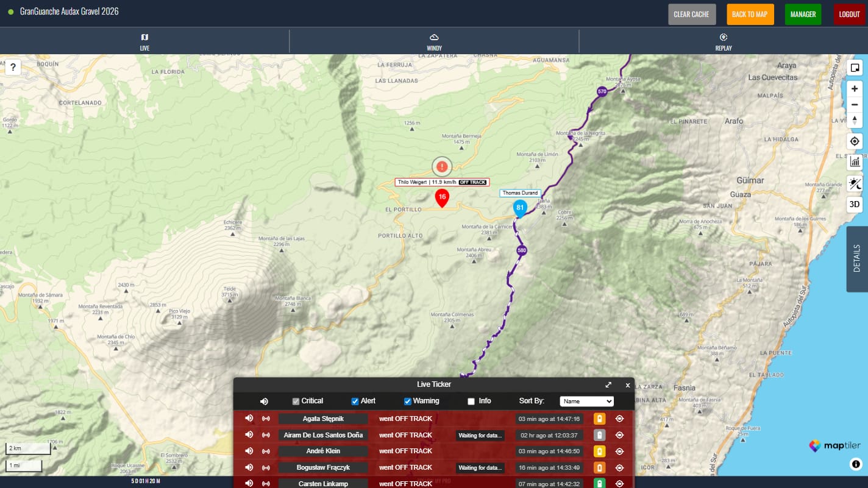Click the Back to Map button

coord(750,15)
